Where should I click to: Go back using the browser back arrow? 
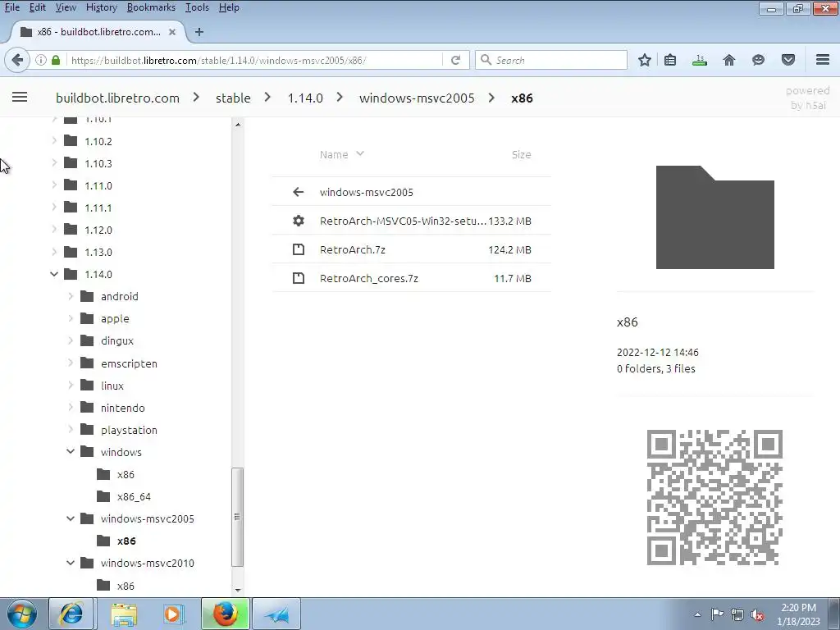tap(17, 60)
